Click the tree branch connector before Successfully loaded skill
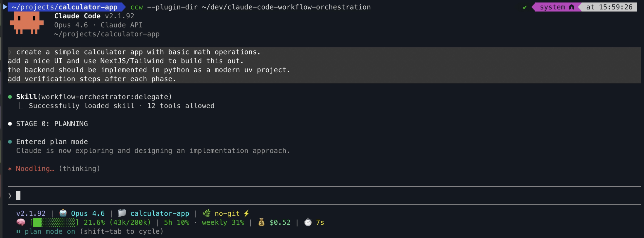The width and height of the screenshot is (644, 238). [21, 106]
